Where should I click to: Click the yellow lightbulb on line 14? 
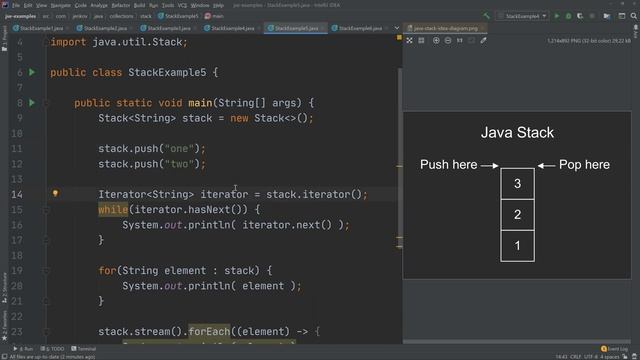pos(56,193)
